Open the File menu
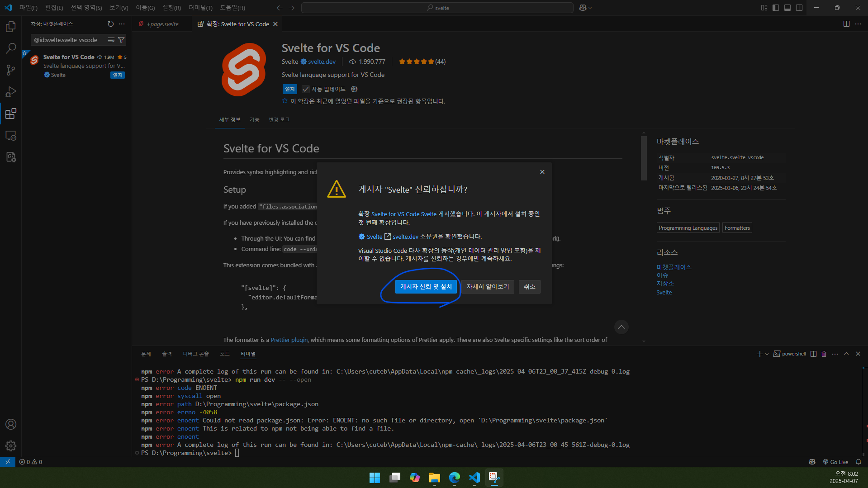 (x=28, y=8)
